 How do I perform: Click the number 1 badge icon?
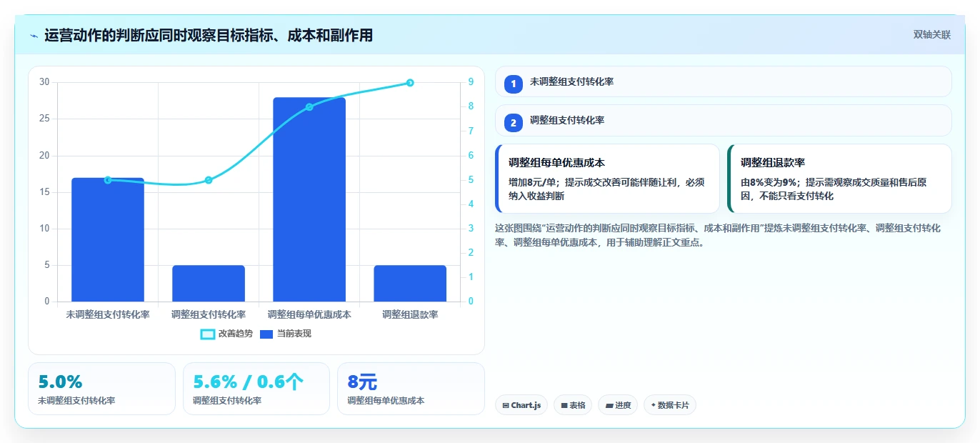pos(513,84)
